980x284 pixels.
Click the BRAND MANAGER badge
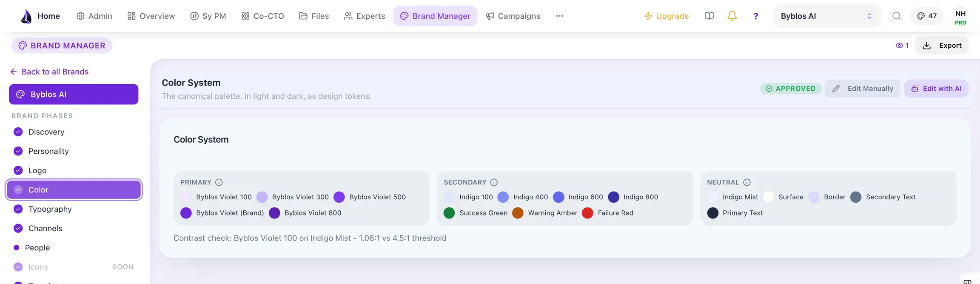(x=62, y=46)
